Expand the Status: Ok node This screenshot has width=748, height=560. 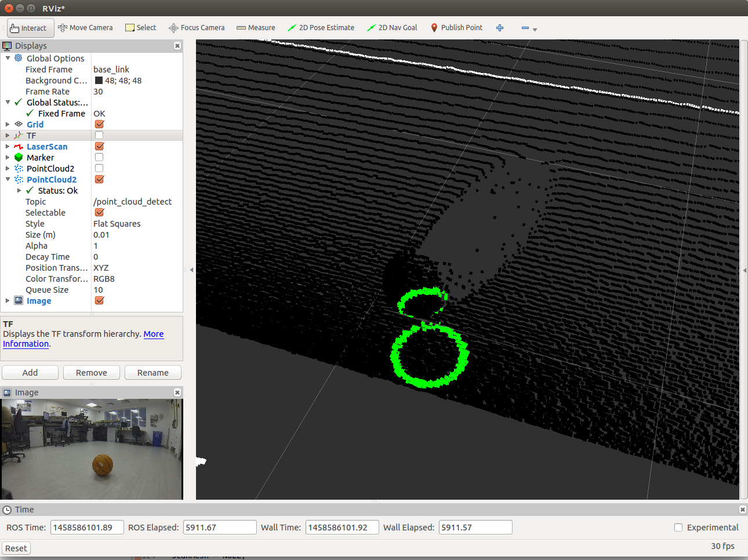19,191
